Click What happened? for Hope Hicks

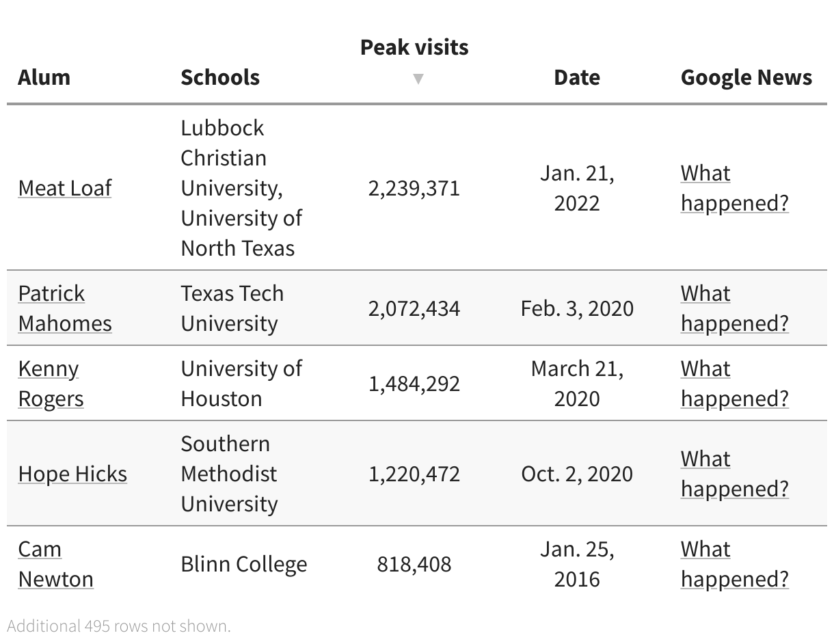click(734, 474)
